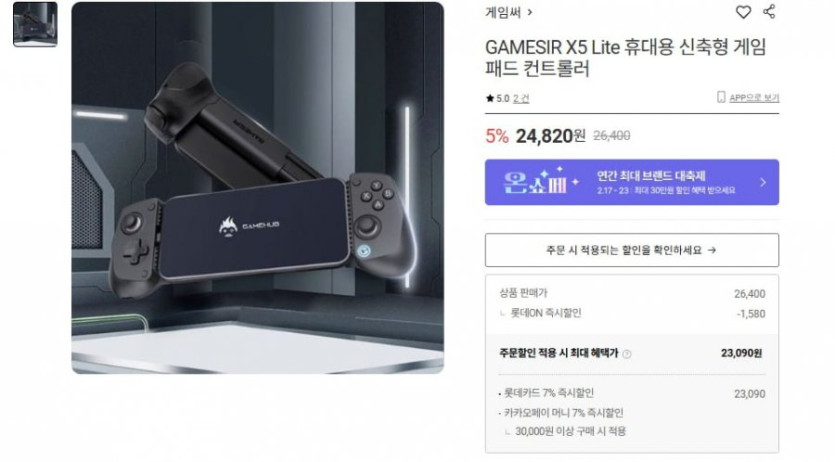This screenshot has width=835, height=462.
Task: Click the GAMESIR X5 Lite product title
Action: [x=626, y=57]
